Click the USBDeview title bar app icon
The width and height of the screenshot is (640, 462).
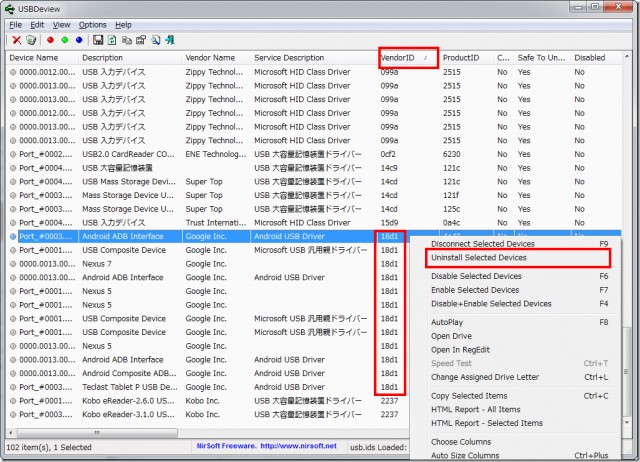(x=9, y=9)
